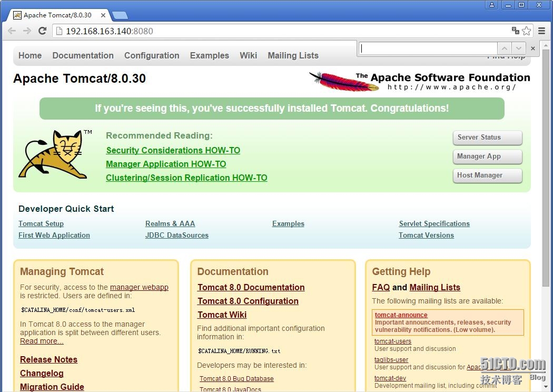
Task: Open the Chrome hamburger menu
Action: click(542, 31)
